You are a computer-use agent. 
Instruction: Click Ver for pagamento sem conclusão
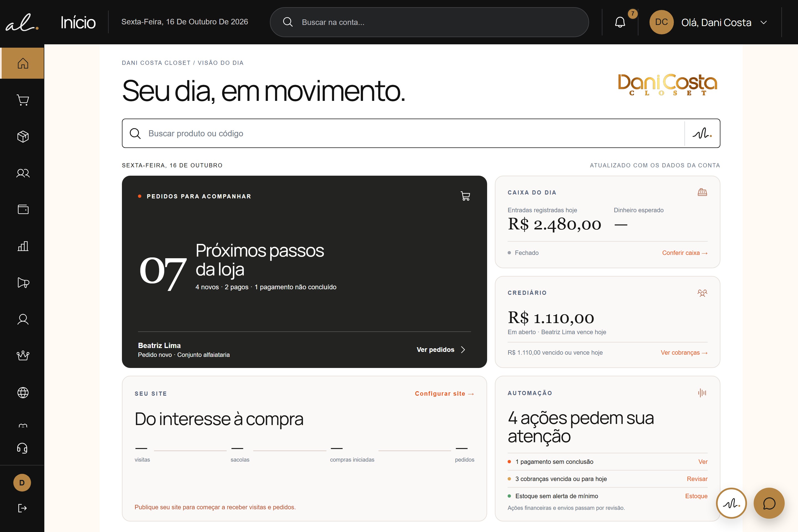click(703, 462)
